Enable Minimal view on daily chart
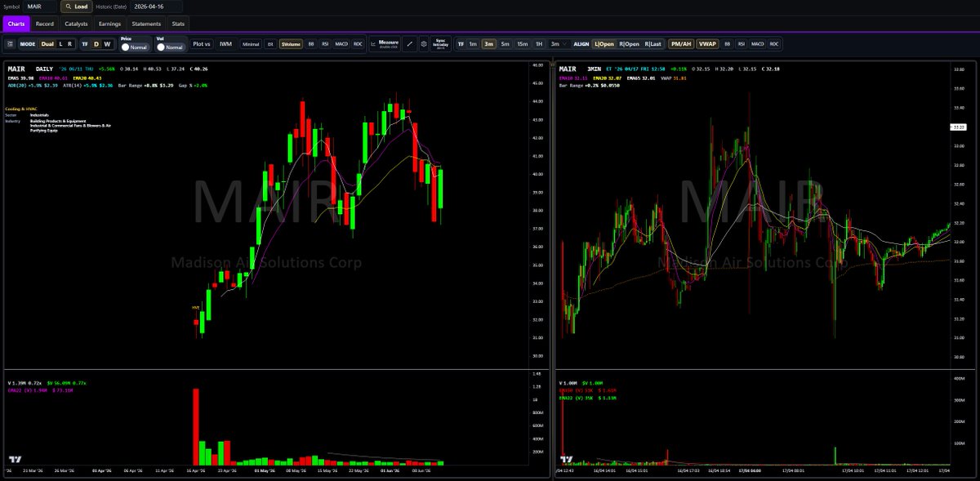This screenshot has height=481, width=980. (x=251, y=44)
